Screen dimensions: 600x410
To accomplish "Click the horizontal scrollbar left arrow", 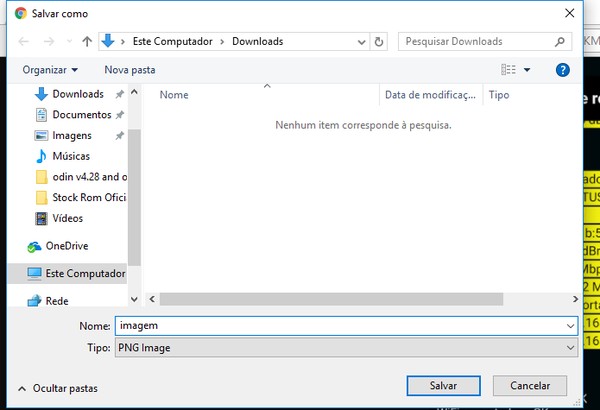I will click(152, 299).
